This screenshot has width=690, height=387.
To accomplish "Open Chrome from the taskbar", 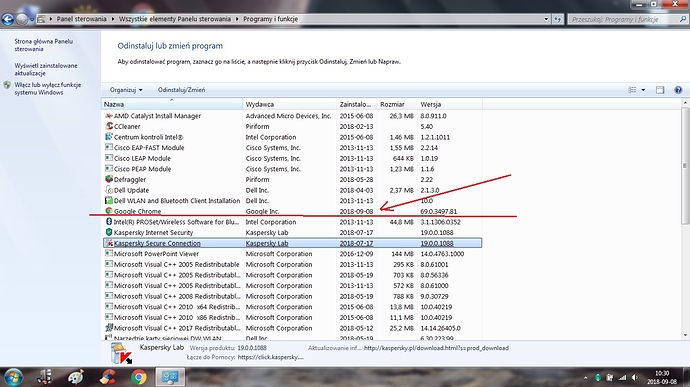I will point(139,377).
